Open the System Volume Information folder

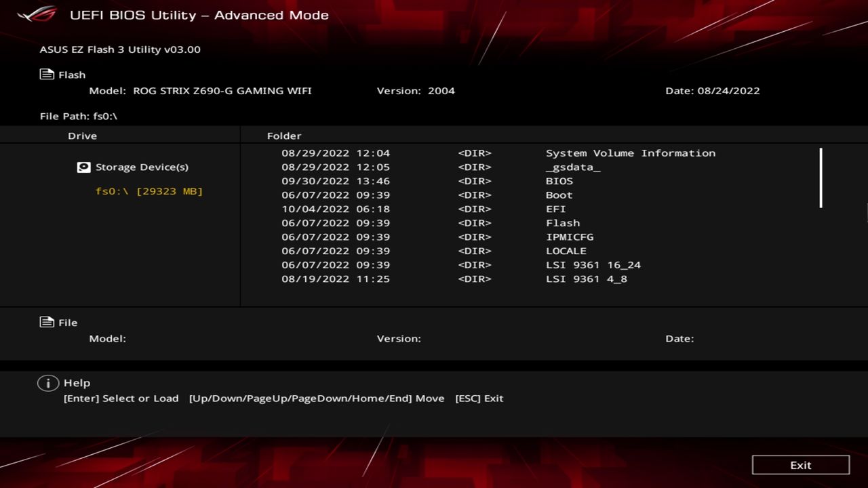click(x=630, y=153)
